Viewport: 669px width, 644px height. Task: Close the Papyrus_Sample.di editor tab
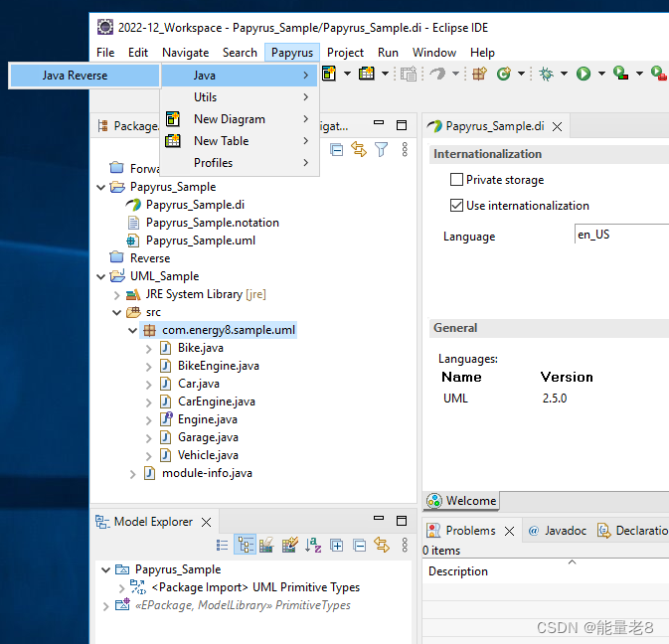(557, 126)
